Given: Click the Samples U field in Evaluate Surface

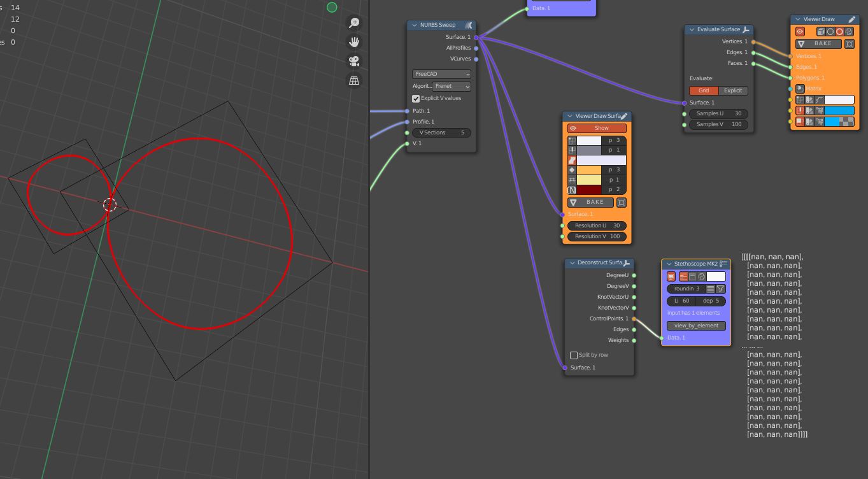Looking at the screenshot, I should (719, 113).
